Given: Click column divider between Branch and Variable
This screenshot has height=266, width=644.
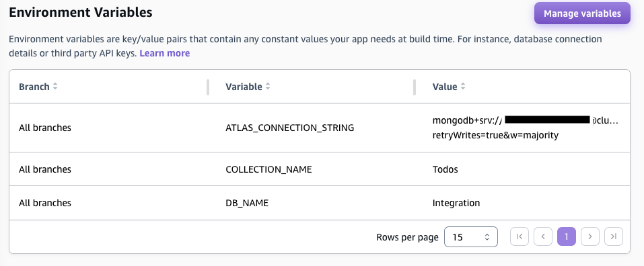Looking at the screenshot, I should coord(208,87).
